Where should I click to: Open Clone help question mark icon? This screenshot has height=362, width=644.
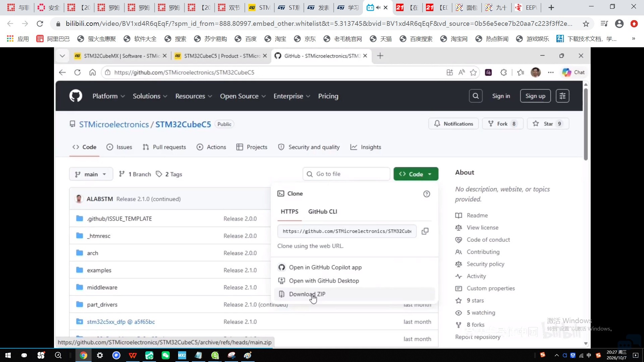click(426, 194)
